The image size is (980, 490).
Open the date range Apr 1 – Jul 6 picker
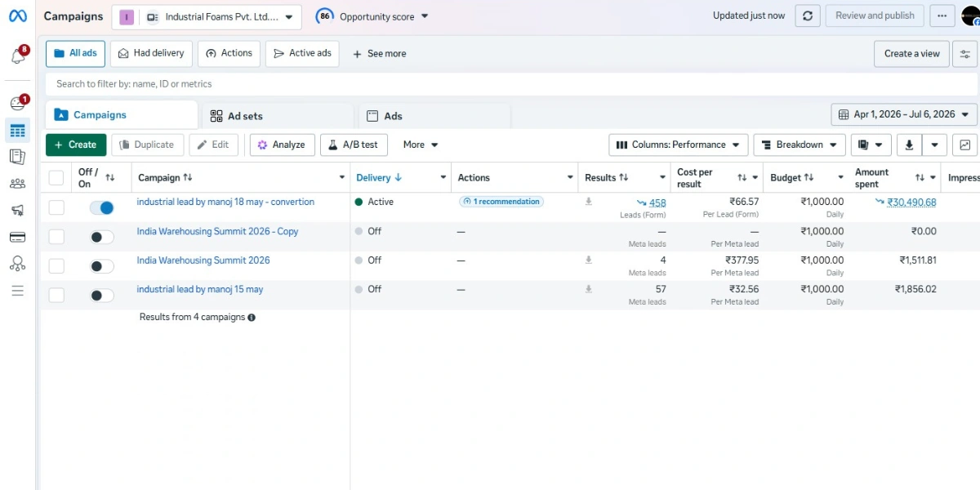click(x=904, y=114)
